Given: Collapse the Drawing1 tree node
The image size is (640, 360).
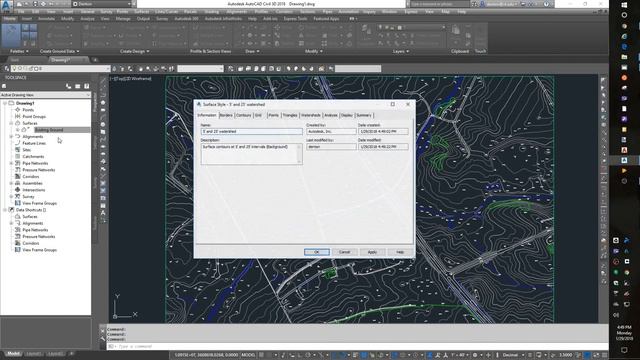Looking at the screenshot, I should [4, 103].
